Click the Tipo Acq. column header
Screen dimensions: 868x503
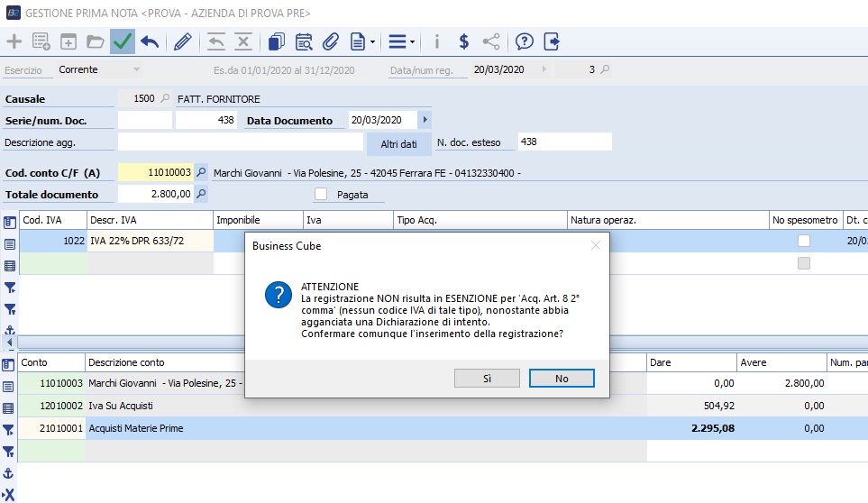tap(480, 220)
